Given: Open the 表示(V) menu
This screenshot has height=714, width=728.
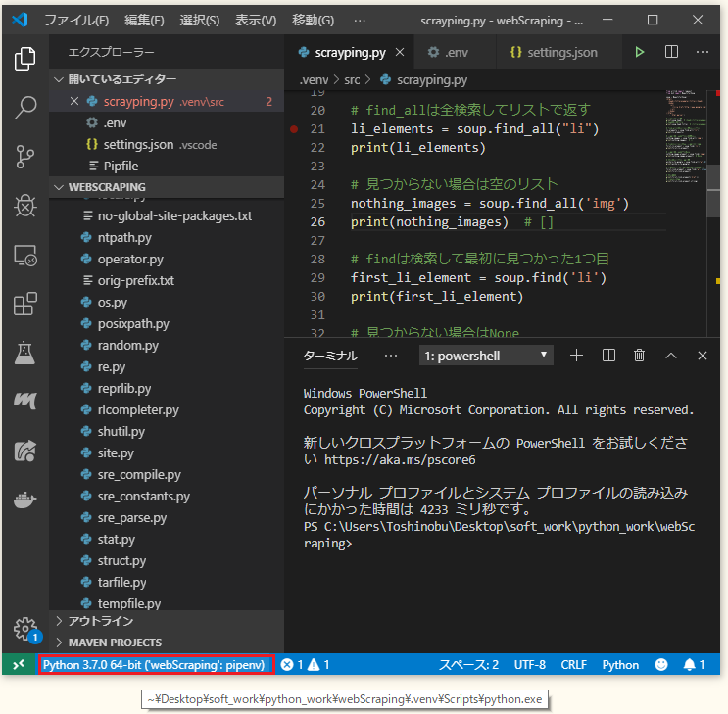Looking at the screenshot, I should click(x=256, y=21).
